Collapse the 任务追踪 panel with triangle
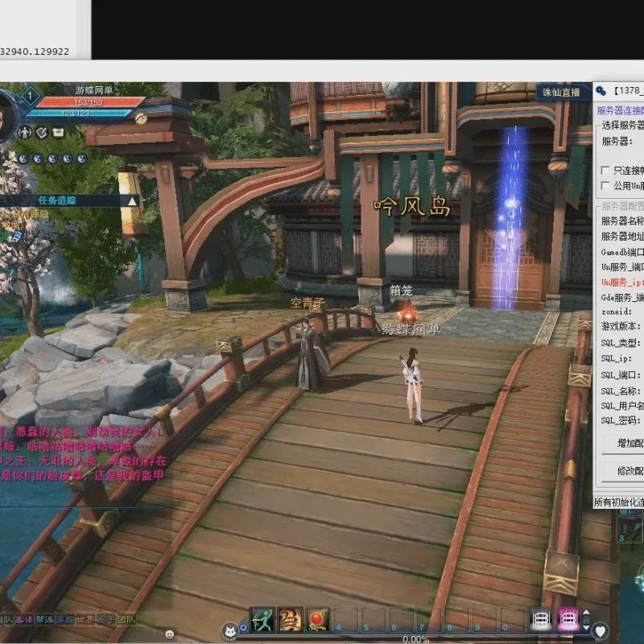 [x=132, y=201]
